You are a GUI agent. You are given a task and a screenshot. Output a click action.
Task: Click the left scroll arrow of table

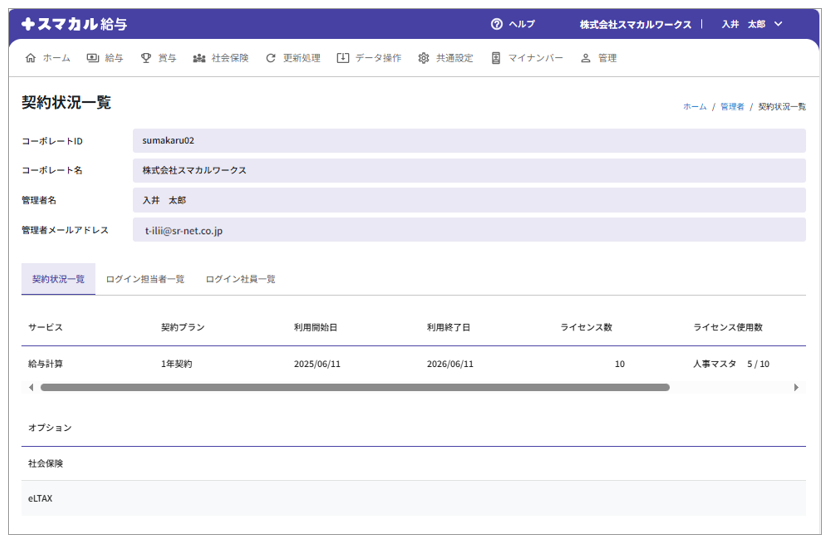(30, 387)
